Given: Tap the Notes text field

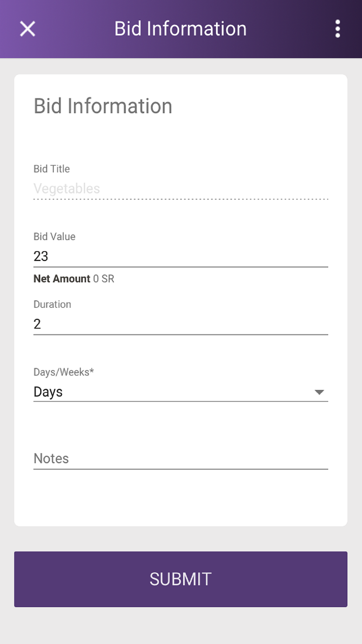Looking at the screenshot, I should (x=181, y=459).
